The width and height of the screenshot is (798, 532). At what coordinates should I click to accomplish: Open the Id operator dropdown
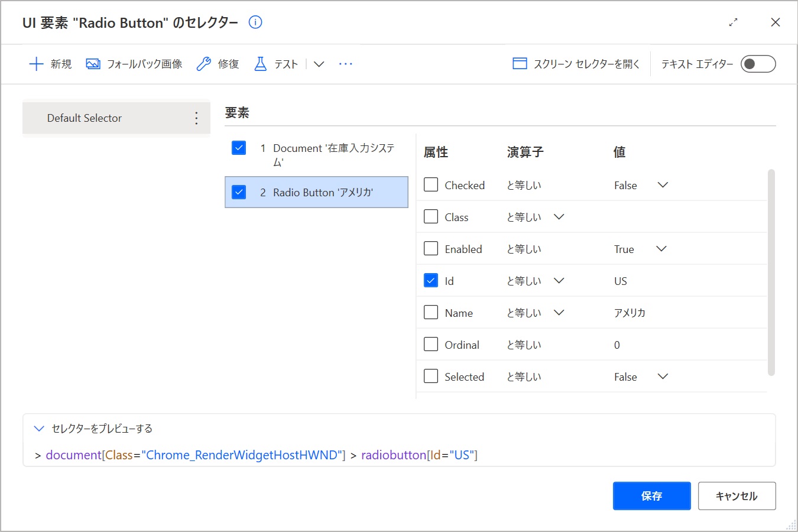[559, 281]
